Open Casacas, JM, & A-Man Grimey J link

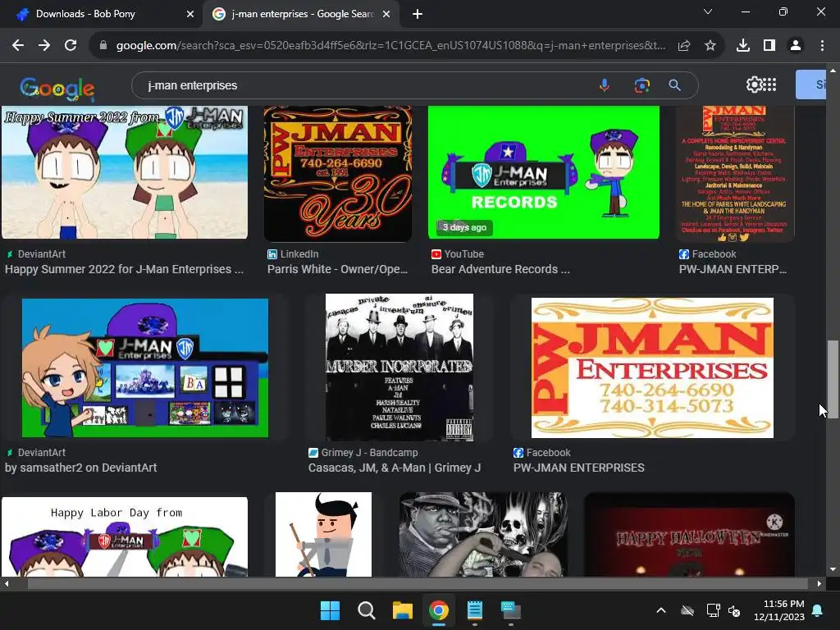coord(395,468)
